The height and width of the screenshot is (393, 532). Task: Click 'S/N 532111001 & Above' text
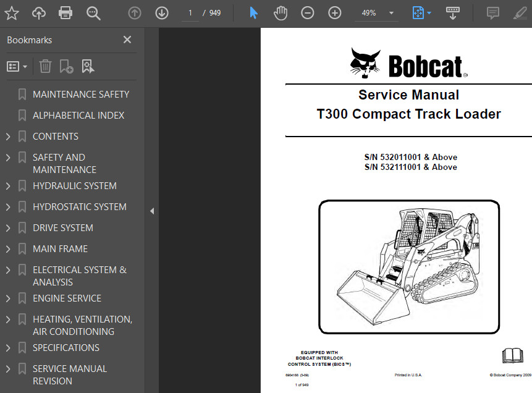(x=410, y=167)
